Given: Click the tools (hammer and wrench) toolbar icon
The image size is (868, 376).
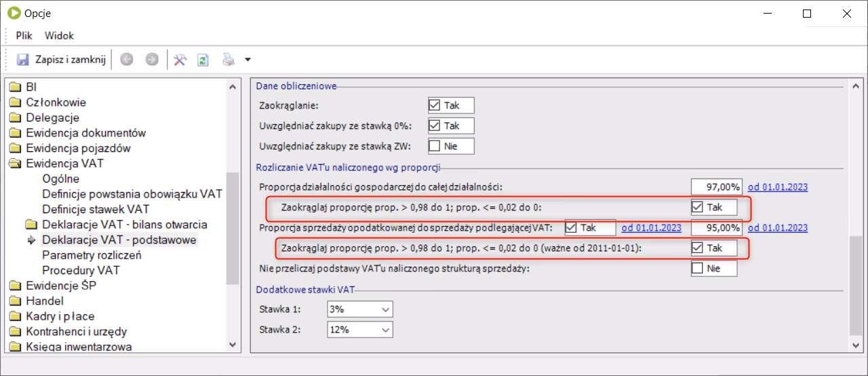Looking at the screenshot, I should [x=180, y=60].
